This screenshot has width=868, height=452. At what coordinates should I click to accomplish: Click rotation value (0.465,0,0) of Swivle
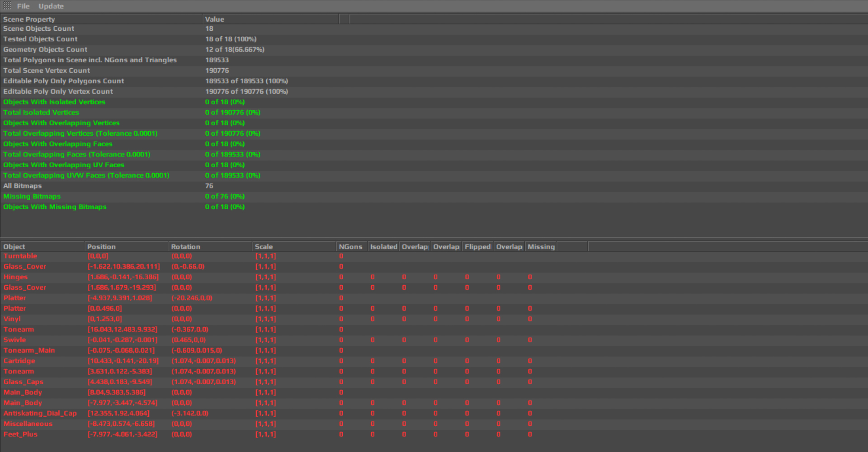coord(189,339)
